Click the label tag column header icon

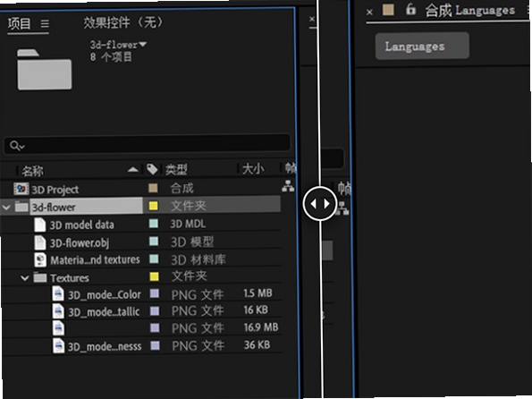click(152, 169)
